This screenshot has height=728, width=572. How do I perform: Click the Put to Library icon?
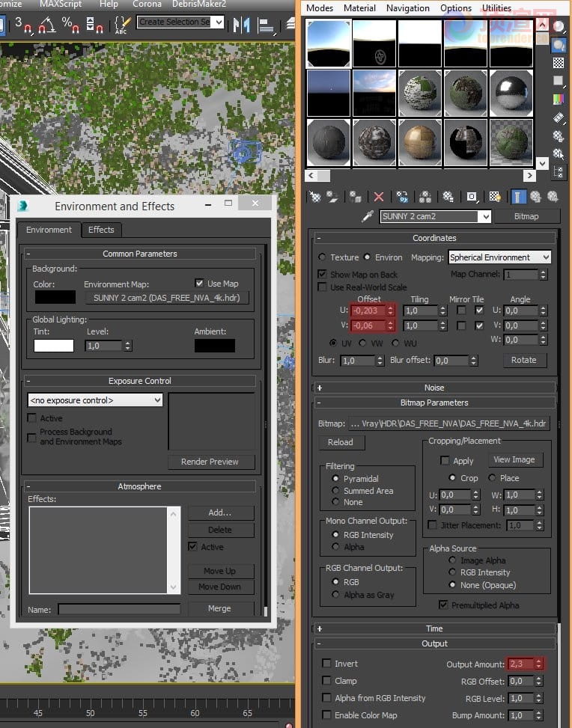[x=448, y=197]
